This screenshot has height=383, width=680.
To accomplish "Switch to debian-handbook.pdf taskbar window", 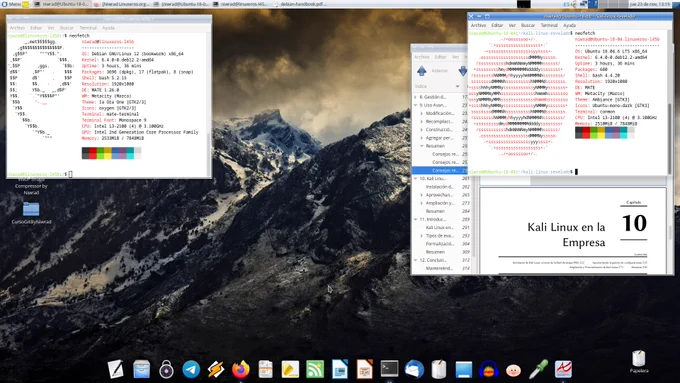I will click(300, 4).
